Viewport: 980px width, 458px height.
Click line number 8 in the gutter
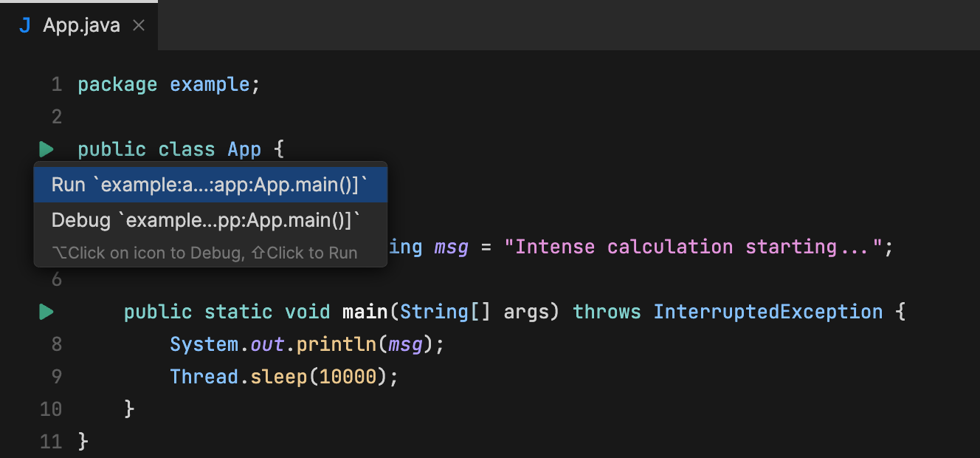point(57,344)
